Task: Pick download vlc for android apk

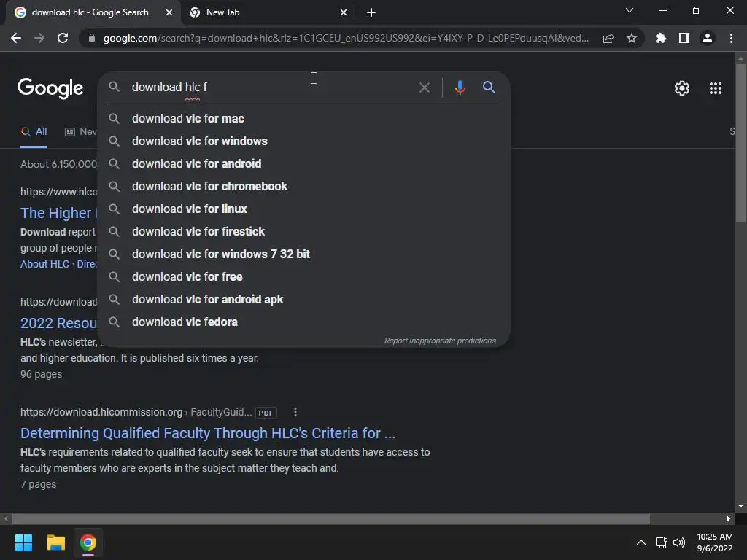Action: 303,300
